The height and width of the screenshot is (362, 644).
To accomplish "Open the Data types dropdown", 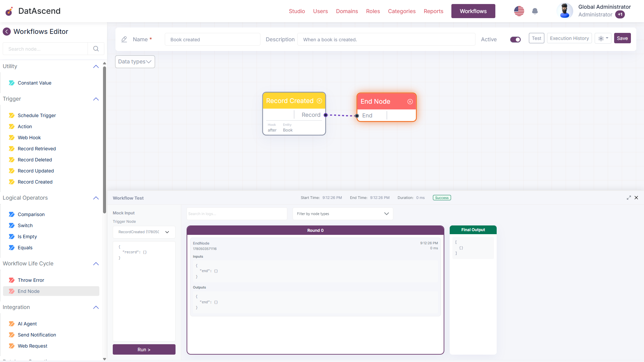I will [135, 62].
